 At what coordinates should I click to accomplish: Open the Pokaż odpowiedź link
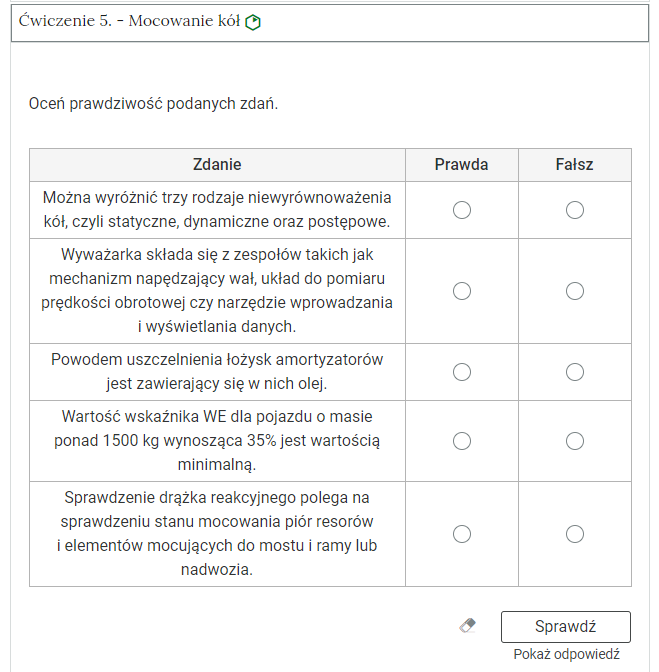tap(566, 654)
